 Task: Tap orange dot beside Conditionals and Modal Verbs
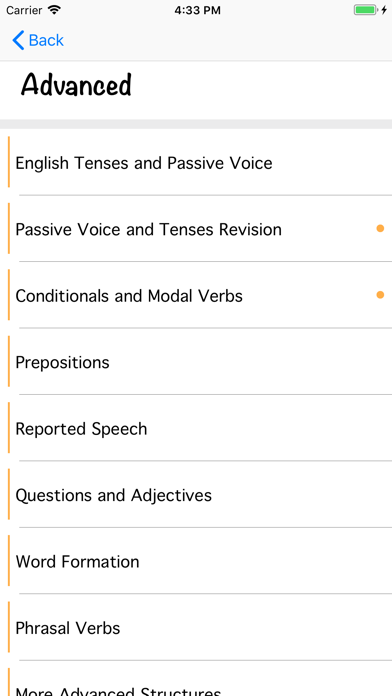pyautogui.click(x=380, y=295)
